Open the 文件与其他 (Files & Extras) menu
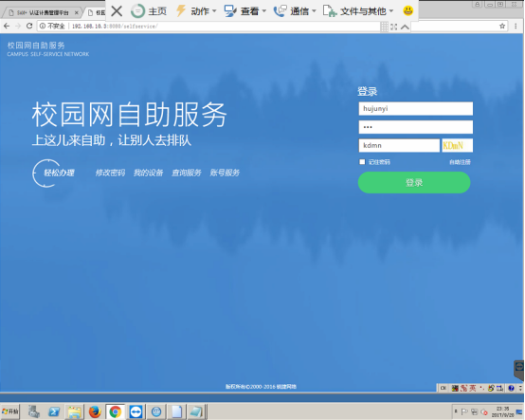Image resolution: width=525 pixels, height=420 pixels. pyautogui.click(x=358, y=11)
